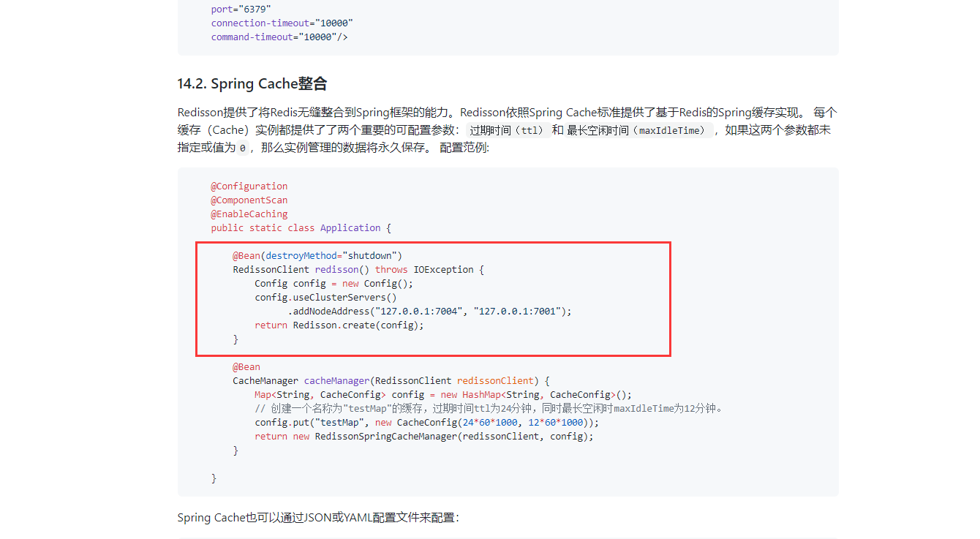Click 'public static class Application {' line
Screen dimensions: 980x539
301,227
